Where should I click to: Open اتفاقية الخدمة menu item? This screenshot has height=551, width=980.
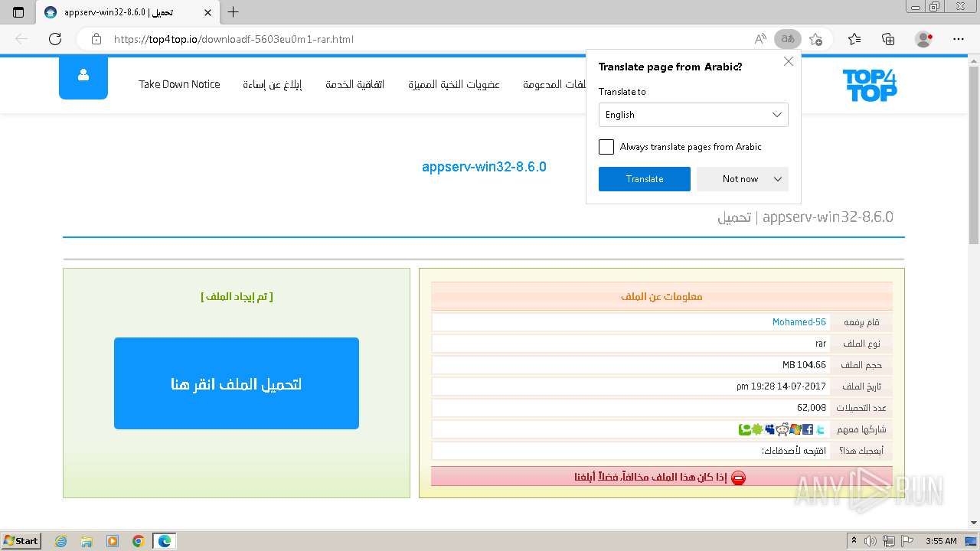[x=354, y=84]
